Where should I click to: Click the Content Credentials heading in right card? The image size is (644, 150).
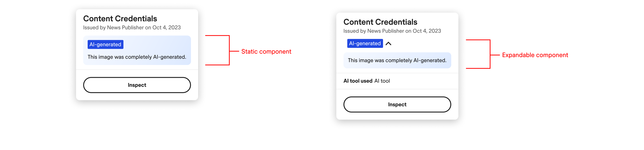coord(380,22)
